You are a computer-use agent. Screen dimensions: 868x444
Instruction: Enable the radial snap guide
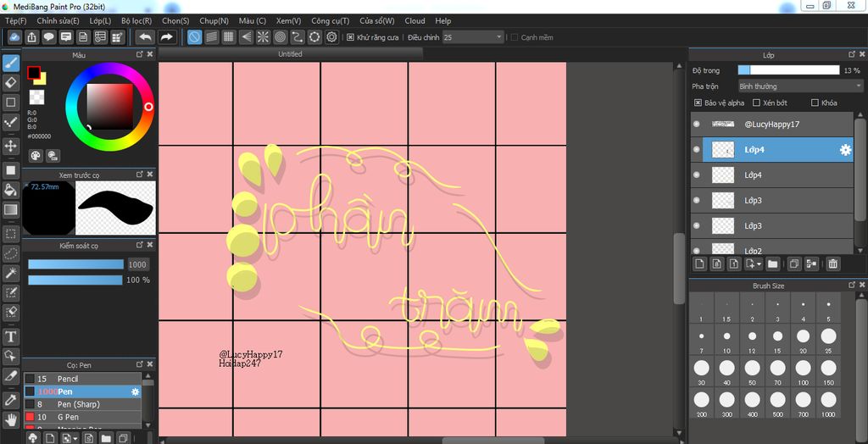click(x=263, y=37)
